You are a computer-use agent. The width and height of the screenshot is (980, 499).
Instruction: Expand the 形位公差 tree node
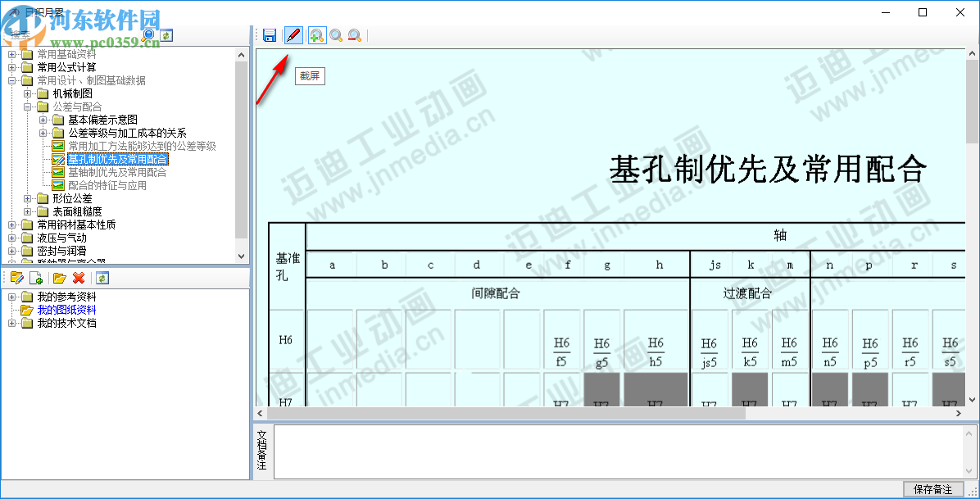tap(29, 197)
